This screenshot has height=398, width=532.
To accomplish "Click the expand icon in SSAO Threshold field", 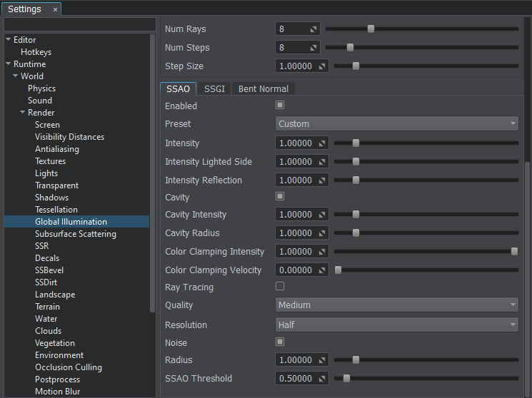I will [x=322, y=379].
